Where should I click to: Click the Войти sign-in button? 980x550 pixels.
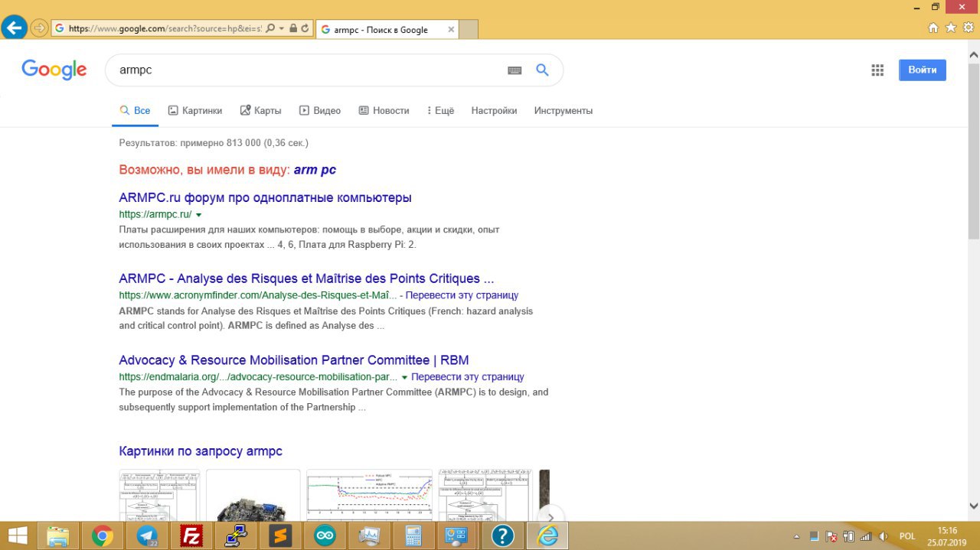click(923, 70)
